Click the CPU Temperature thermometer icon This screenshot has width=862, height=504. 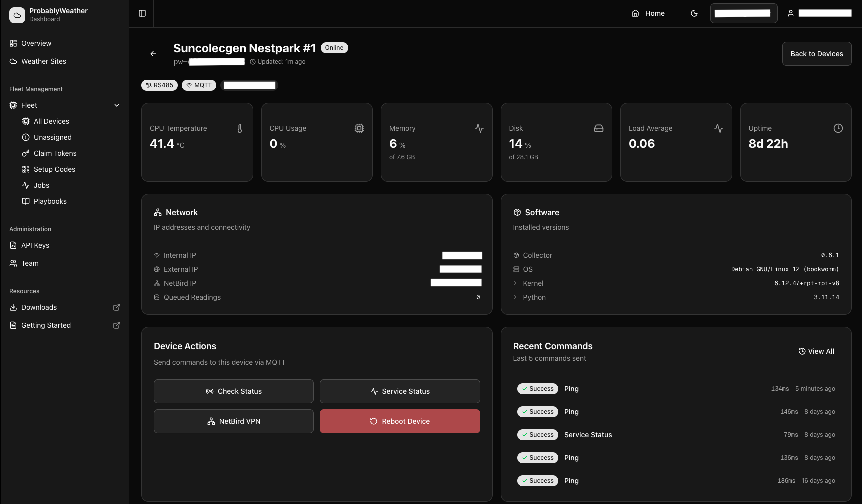tap(240, 128)
